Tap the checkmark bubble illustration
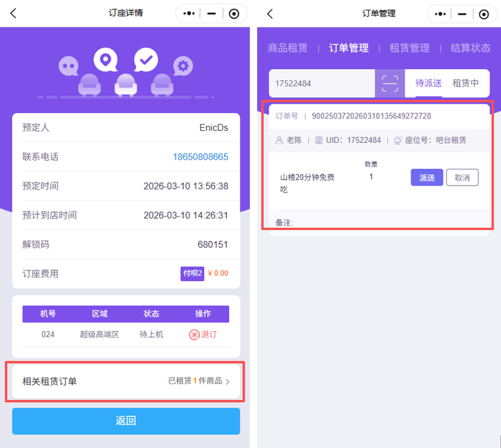This screenshot has width=501, height=448. click(146, 60)
